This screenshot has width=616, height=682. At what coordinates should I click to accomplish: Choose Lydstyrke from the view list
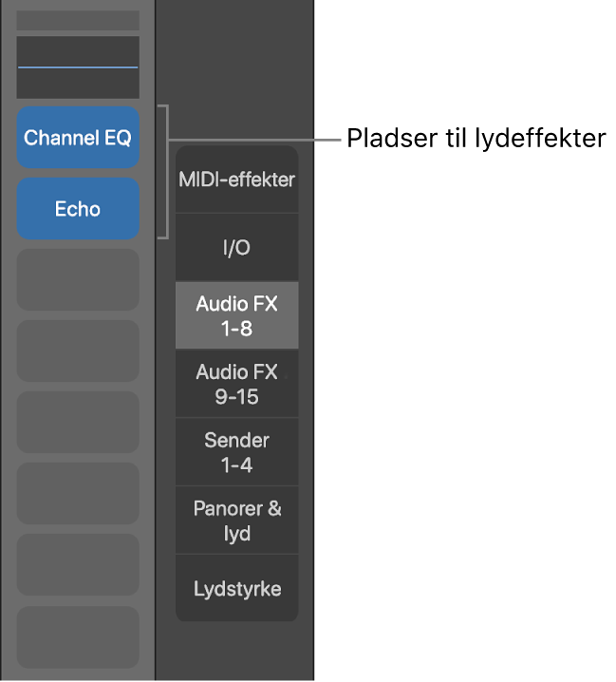pos(236,589)
